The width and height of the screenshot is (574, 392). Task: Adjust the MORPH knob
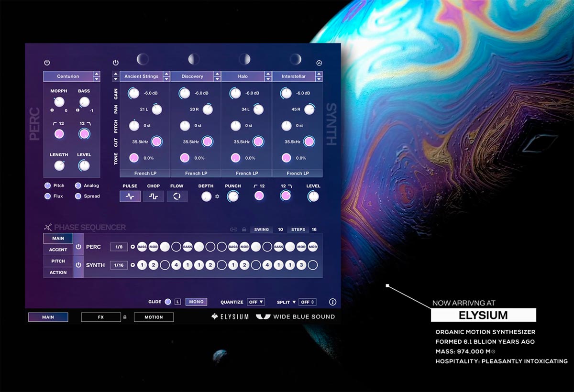(x=59, y=101)
